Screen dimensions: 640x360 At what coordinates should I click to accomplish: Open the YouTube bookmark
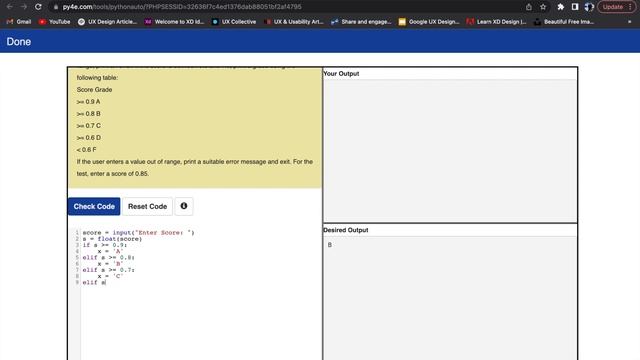(x=55, y=22)
